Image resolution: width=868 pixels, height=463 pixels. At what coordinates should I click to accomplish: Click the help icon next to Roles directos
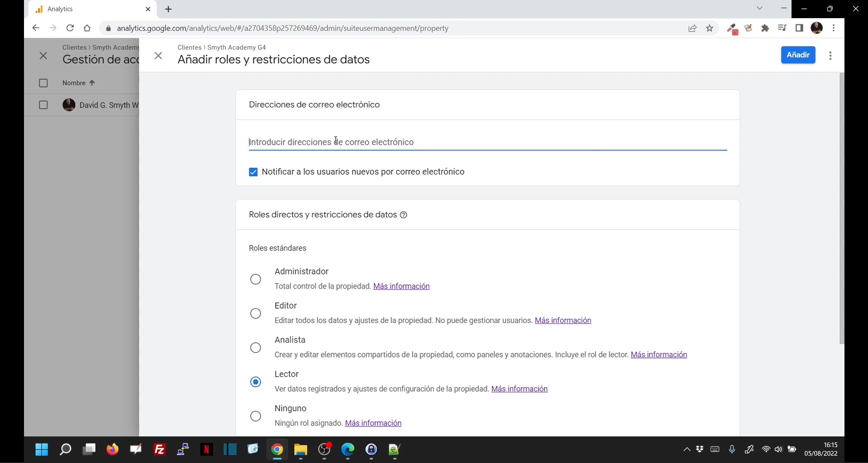point(404,215)
